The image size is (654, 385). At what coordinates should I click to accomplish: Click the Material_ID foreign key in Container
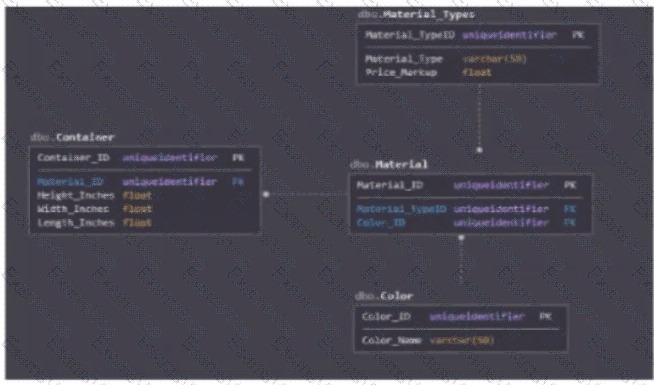click(x=141, y=182)
